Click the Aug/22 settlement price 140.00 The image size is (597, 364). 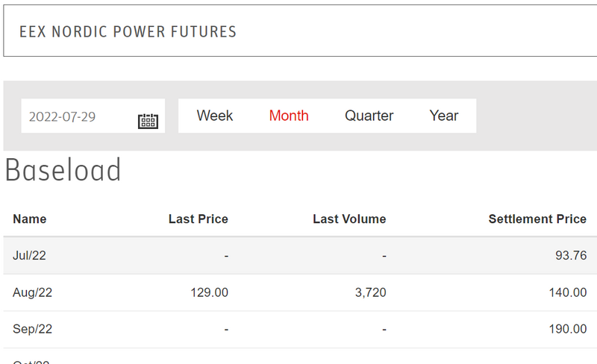coord(568,292)
